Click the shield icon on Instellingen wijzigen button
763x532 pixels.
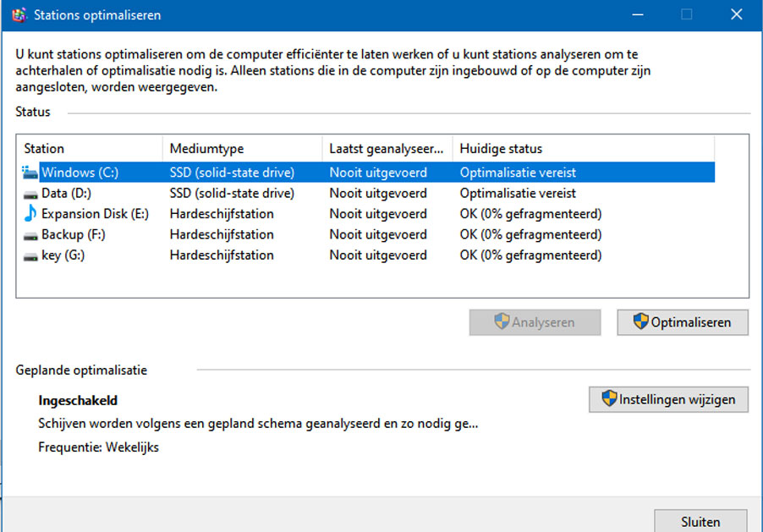click(x=609, y=398)
